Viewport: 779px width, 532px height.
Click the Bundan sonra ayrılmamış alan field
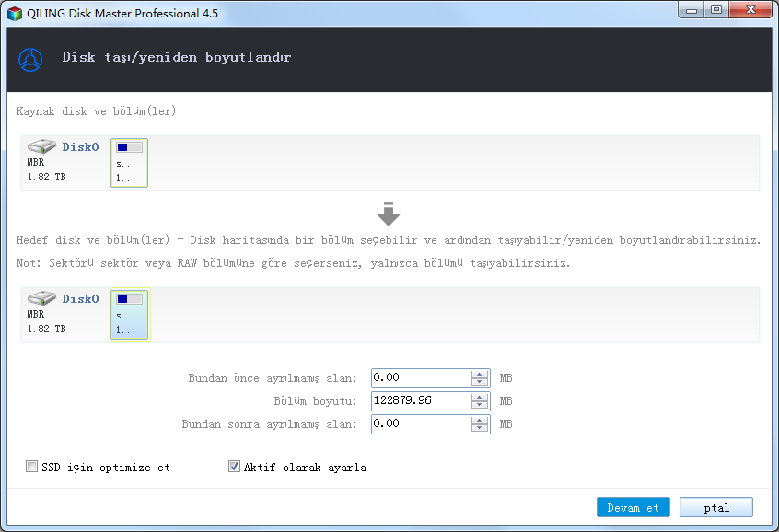point(422,424)
